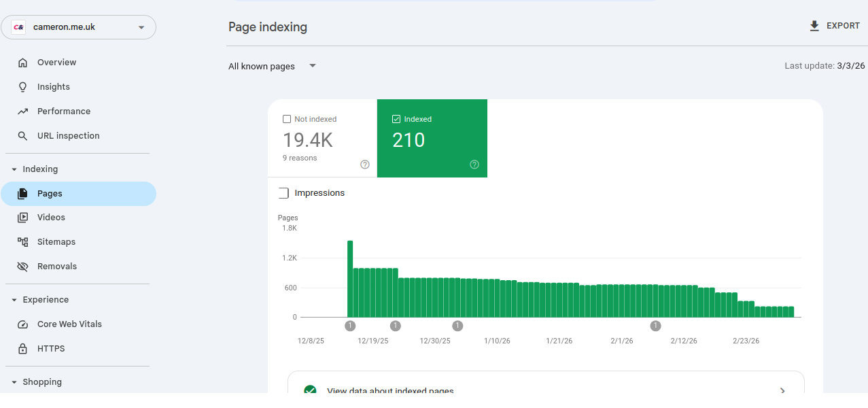Click the help icon beside the Indexed count

474,164
